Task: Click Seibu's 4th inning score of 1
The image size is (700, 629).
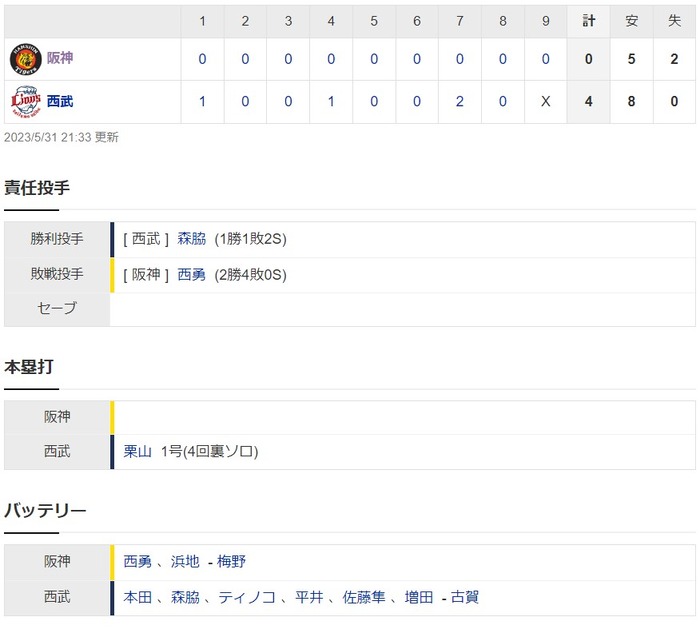Action: 331,102
